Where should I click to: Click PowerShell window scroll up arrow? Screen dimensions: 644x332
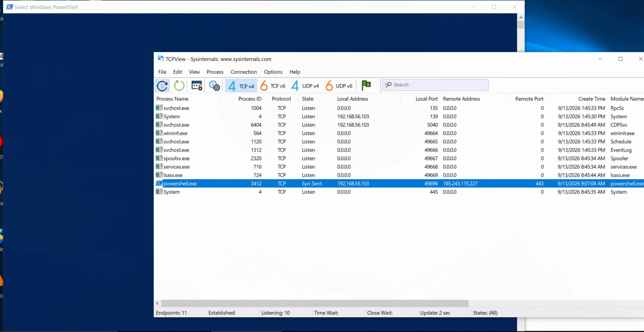tap(521, 18)
